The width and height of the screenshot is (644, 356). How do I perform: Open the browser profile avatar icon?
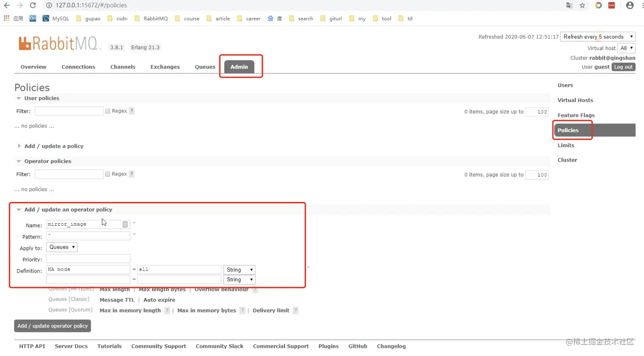tap(630, 6)
